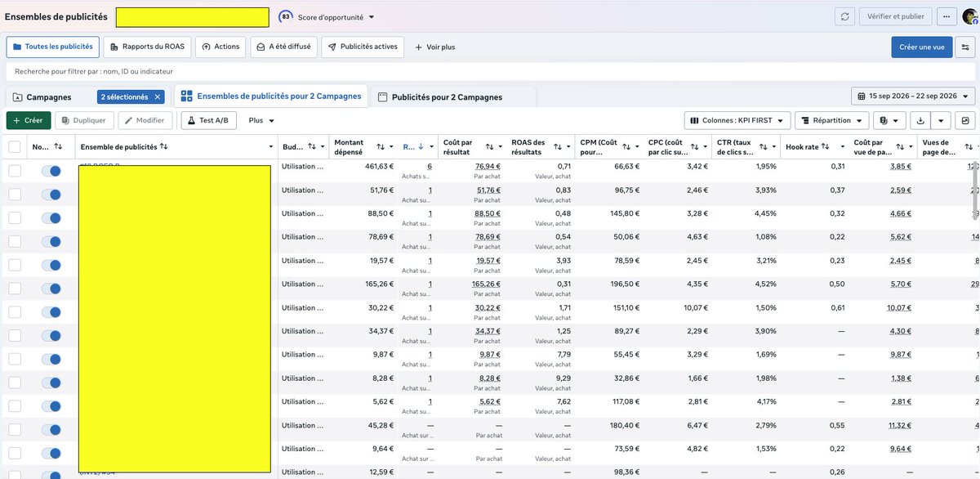The height and width of the screenshot is (479, 980).
Task: Click the vertical table scrollbar
Action: point(975,191)
